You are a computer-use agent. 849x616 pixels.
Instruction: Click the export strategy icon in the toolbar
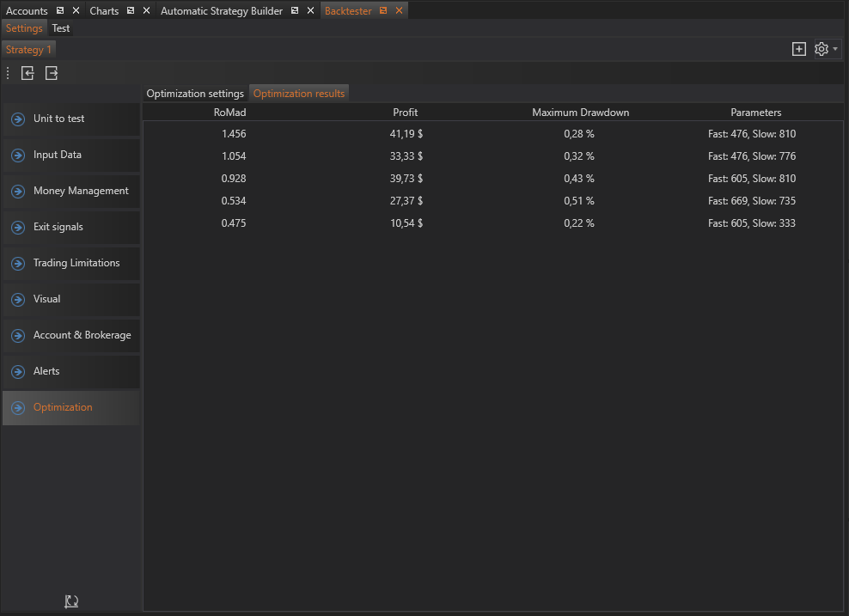pos(52,74)
